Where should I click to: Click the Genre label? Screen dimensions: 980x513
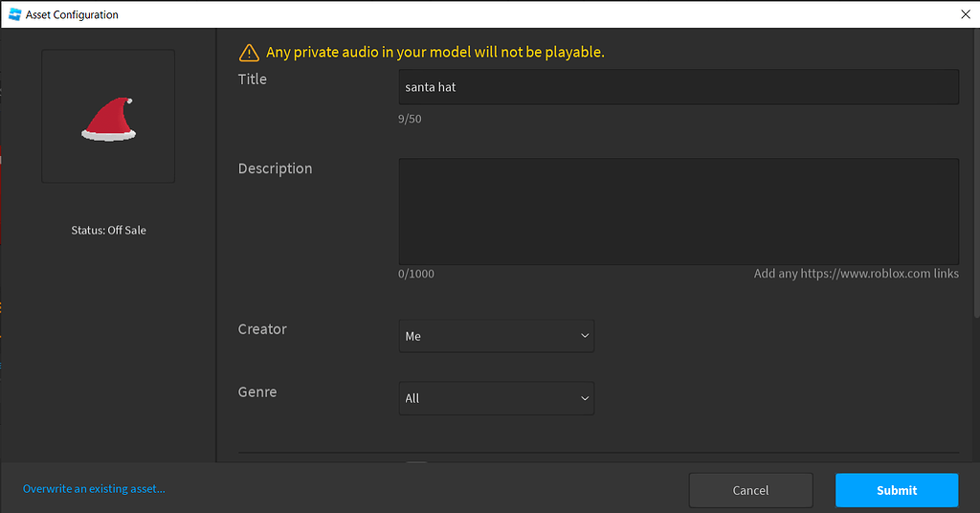[x=257, y=391]
